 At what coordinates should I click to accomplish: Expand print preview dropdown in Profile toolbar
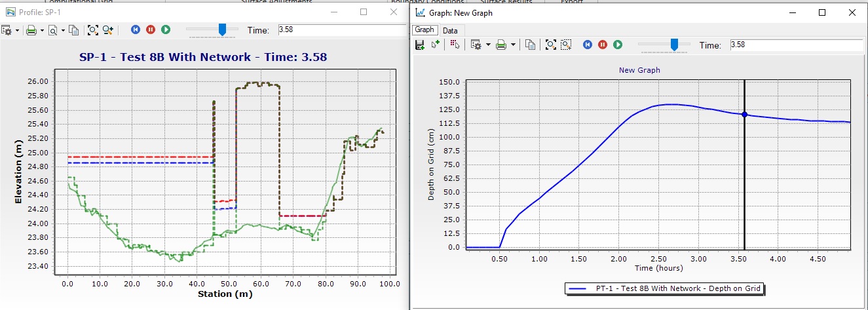63,30
